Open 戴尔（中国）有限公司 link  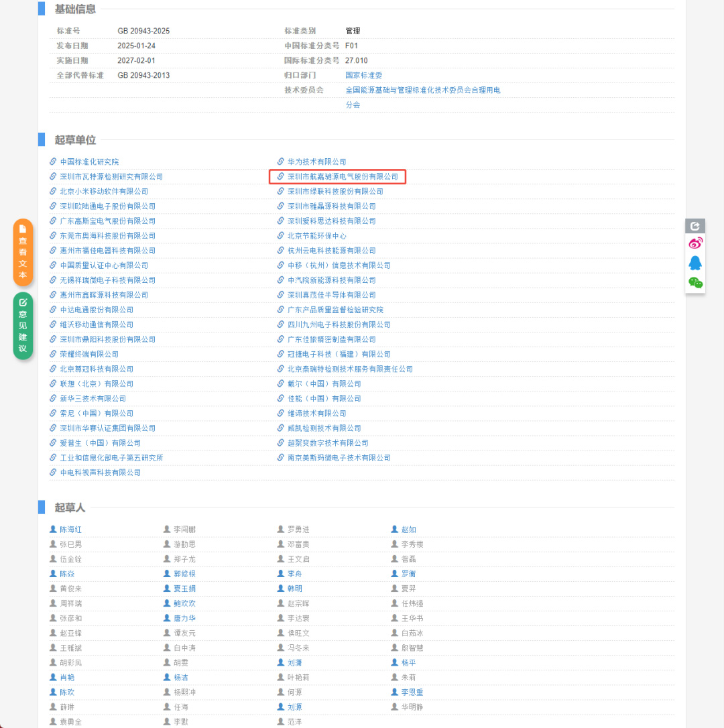click(x=324, y=383)
